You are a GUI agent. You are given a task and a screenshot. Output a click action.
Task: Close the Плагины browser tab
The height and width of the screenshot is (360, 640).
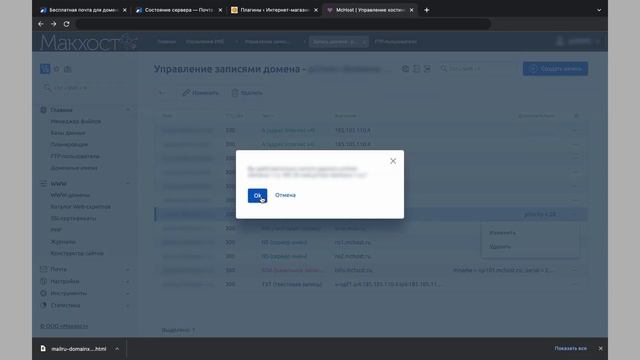pos(316,10)
